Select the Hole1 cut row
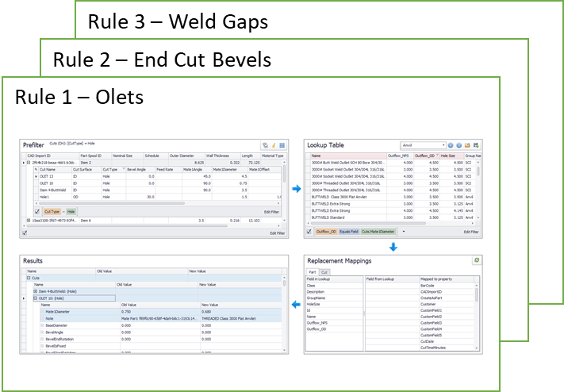This screenshot has height=392, width=564. click(159, 197)
